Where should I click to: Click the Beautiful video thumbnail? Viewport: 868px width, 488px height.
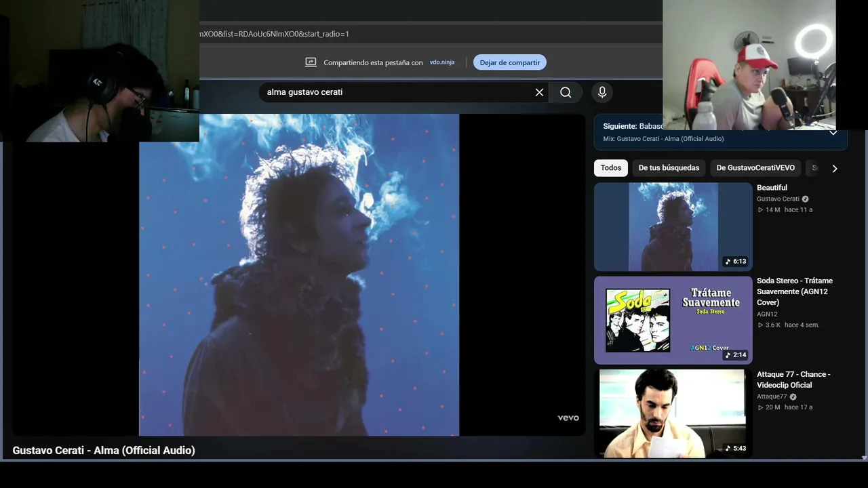[x=673, y=227]
